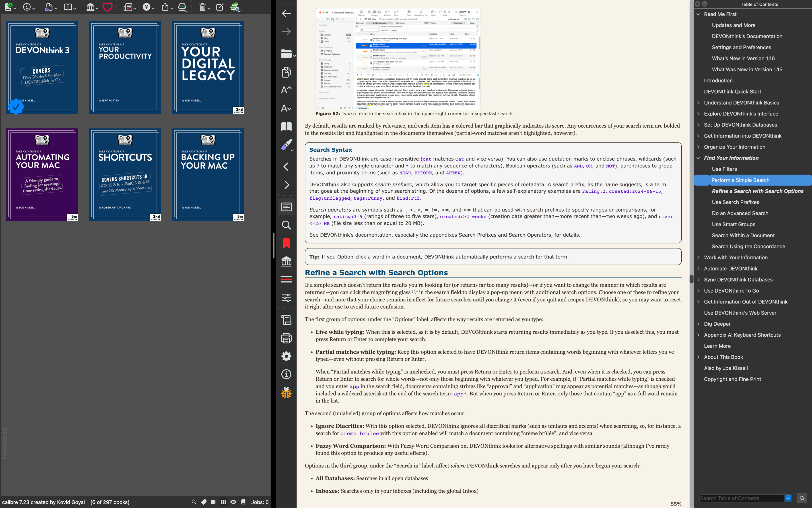This screenshot has height=508, width=812.
Task: Print the book with printer icon
Action: (286, 338)
